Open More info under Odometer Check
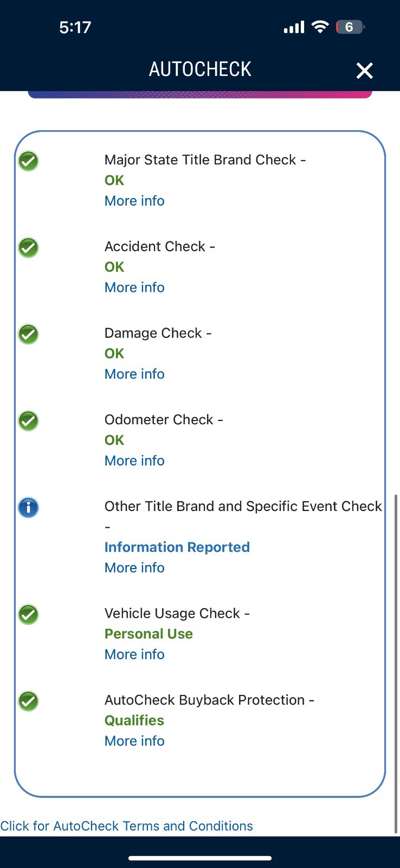Image resolution: width=400 pixels, height=868 pixels. click(x=134, y=461)
